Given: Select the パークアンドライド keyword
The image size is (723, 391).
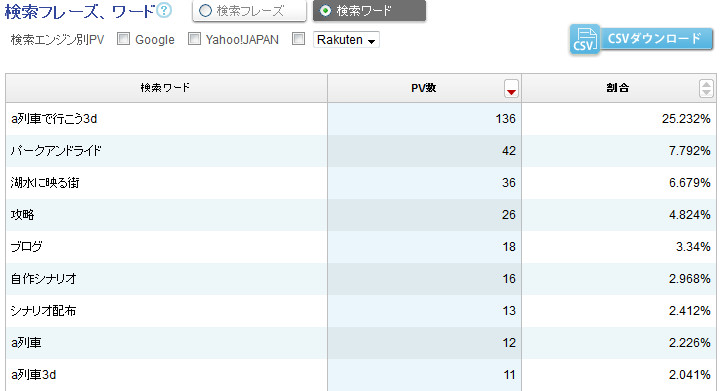Looking at the screenshot, I should pyautogui.click(x=56, y=151).
